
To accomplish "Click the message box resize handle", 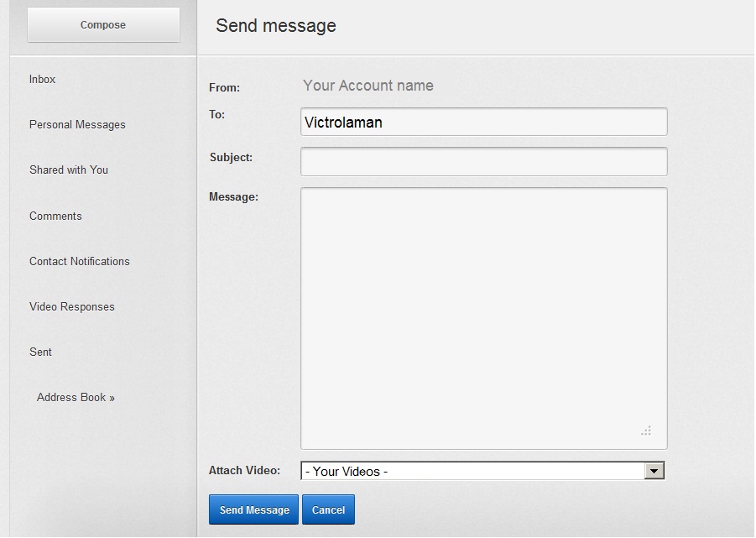I will [646, 431].
